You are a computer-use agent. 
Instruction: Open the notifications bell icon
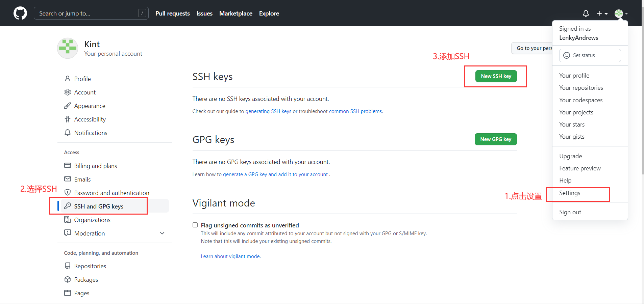pos(586,13)
